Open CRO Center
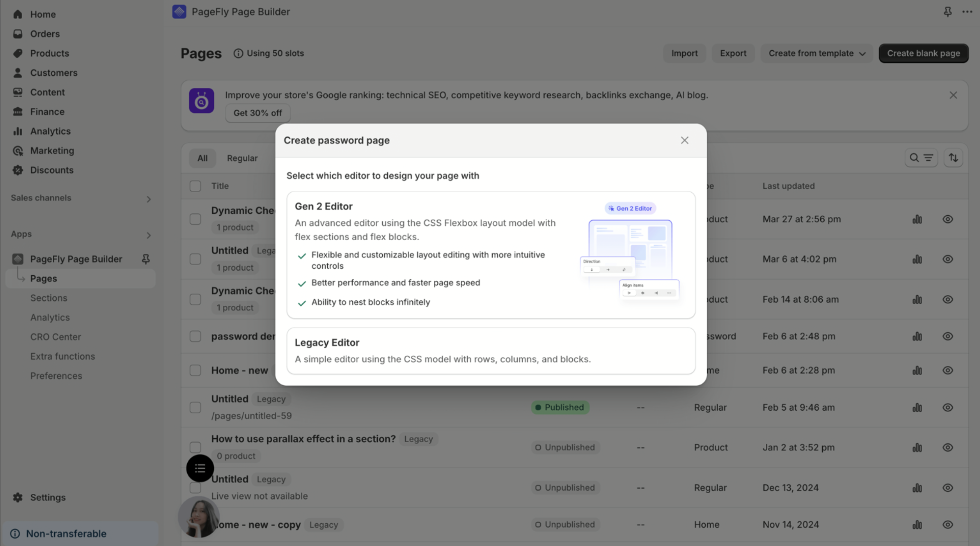This screenshot has height=546, width=980. [55, 337]
